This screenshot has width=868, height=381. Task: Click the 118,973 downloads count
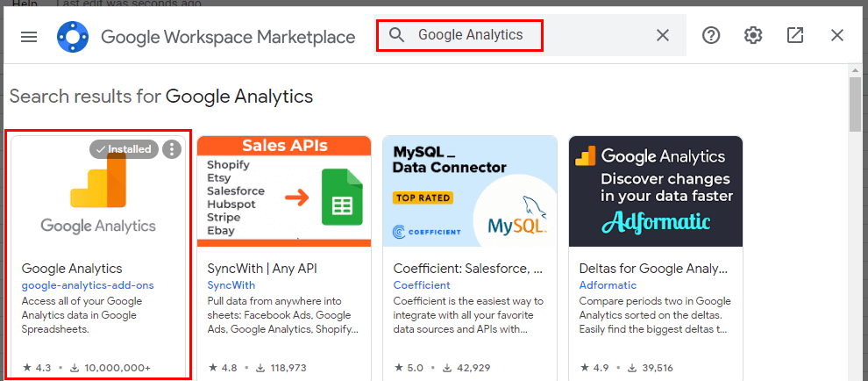(281, 368)
